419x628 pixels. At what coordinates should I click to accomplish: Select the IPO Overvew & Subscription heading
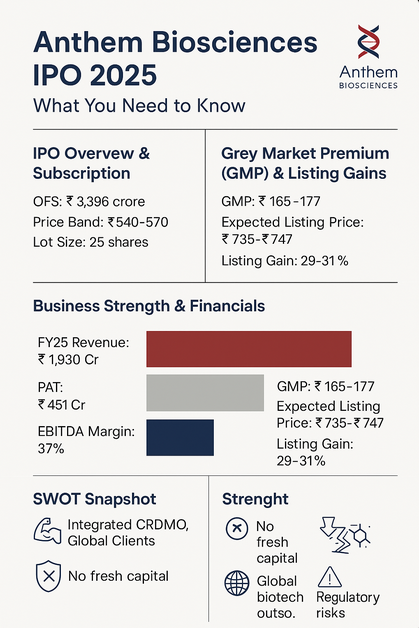[x=91, y=163]
